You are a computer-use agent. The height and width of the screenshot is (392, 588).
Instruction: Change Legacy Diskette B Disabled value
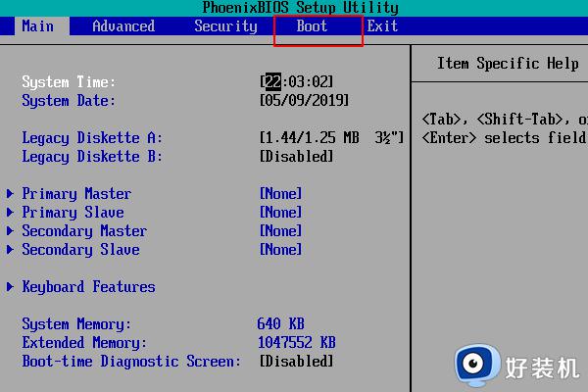tap(296, 157)
